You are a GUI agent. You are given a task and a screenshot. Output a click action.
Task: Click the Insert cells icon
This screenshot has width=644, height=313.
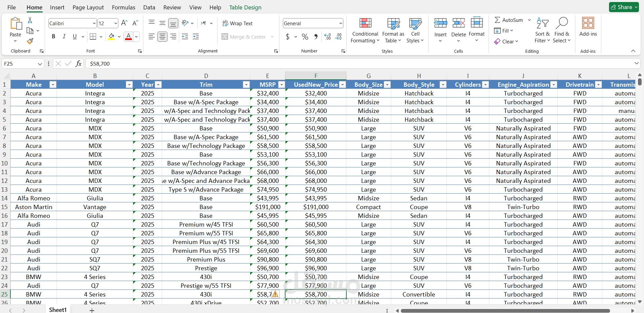441,23
